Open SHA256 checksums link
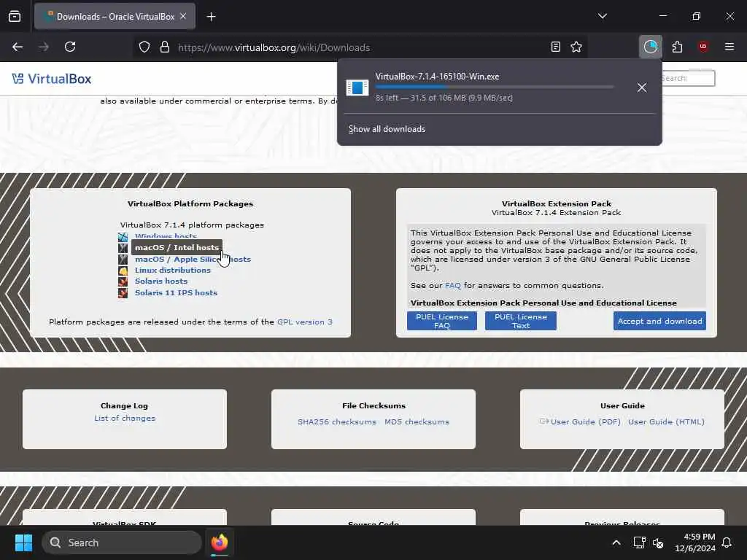Screen dimensions: 747x560 [337, 421]
